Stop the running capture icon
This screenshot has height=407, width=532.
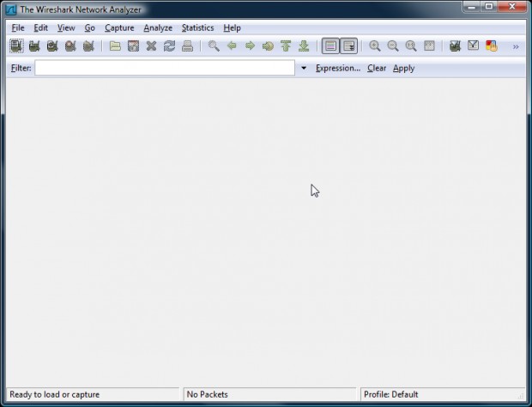(x=70, y=46)
